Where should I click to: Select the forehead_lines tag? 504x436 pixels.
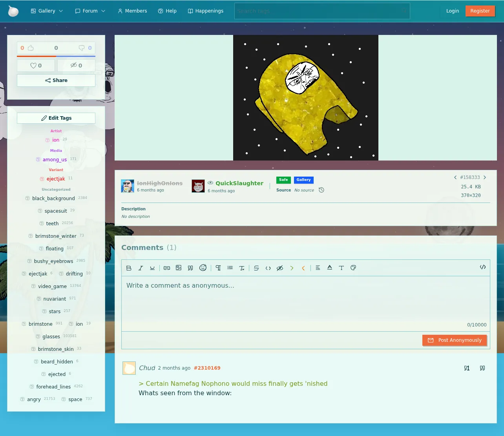[x=53, y=387]
